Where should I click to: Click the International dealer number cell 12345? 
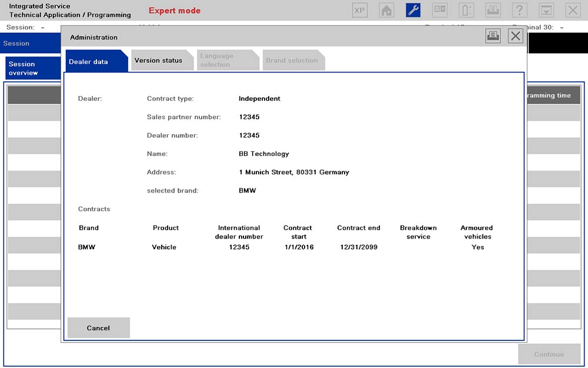pyautogui.click(x=239, y=247)
